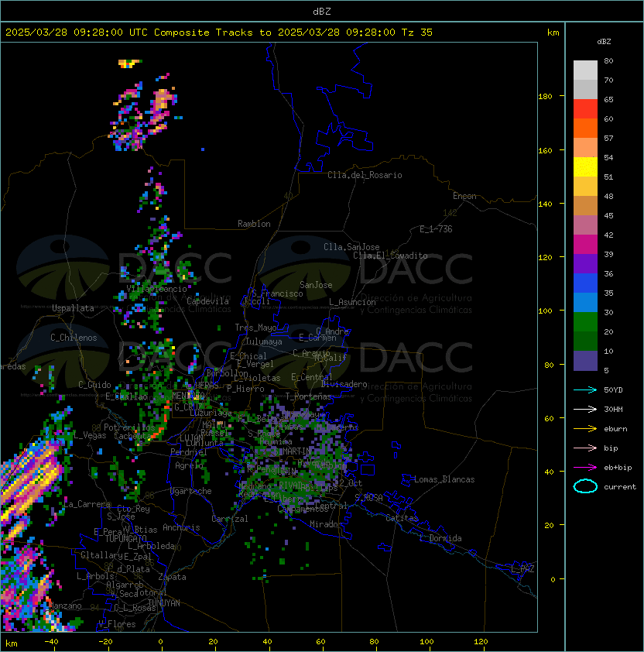
Task: Click the dBZ heading above the color scale
Action: [x=604, y=42]
